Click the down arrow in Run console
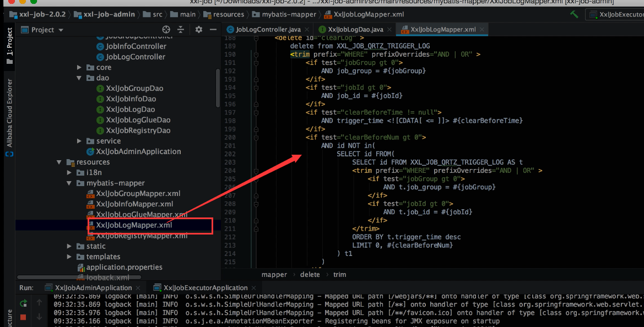Image resolution: width=644 pixels, height=327 pixels. pos(39,317)
